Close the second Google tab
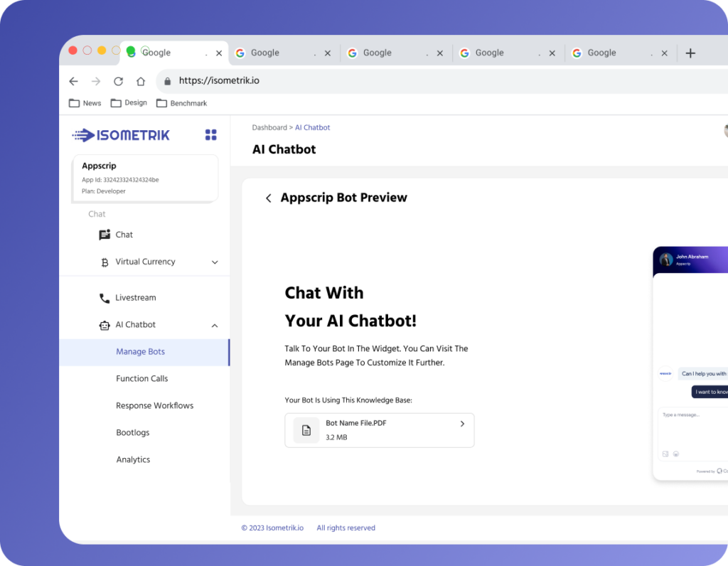This screenshot has width=728, height=566. pos(328,53)
